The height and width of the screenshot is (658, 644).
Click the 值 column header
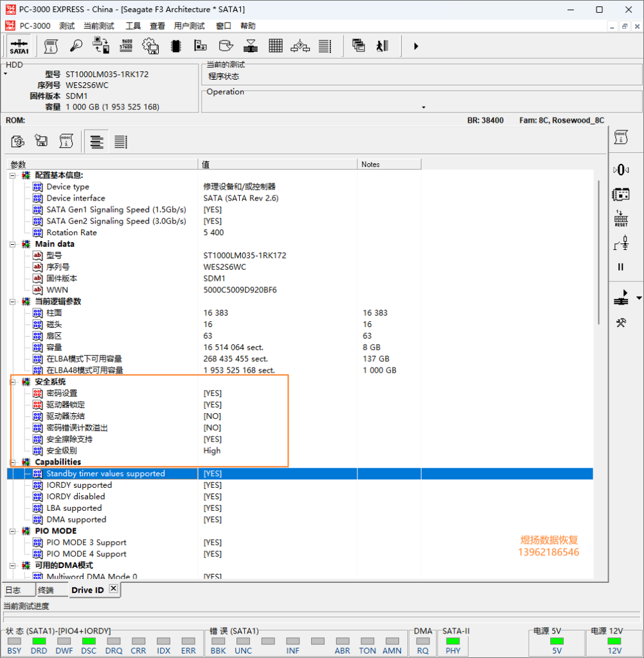(x=278, y=164)
